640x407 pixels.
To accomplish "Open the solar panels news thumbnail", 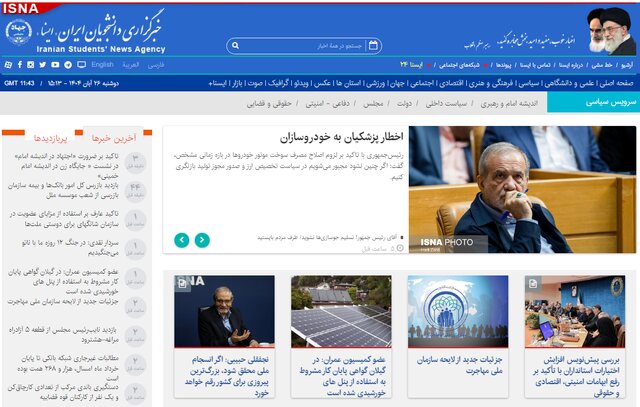I will point(341,311).
